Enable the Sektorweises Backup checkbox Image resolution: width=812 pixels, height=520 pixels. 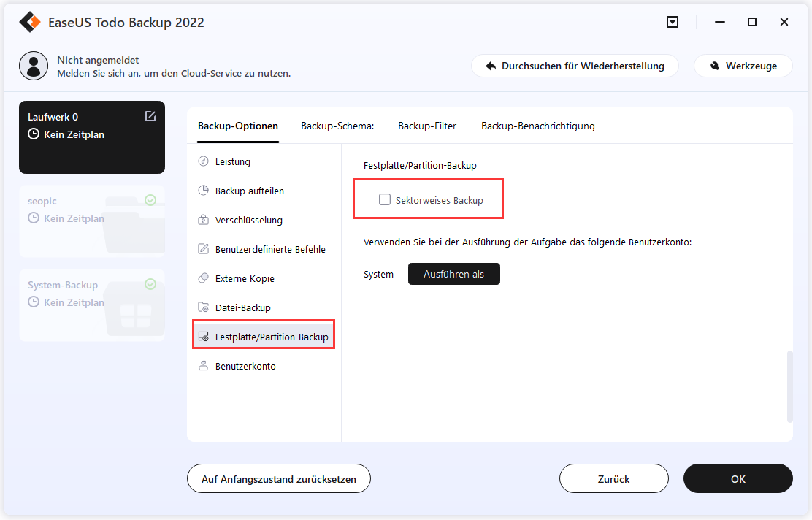[385, 199]
